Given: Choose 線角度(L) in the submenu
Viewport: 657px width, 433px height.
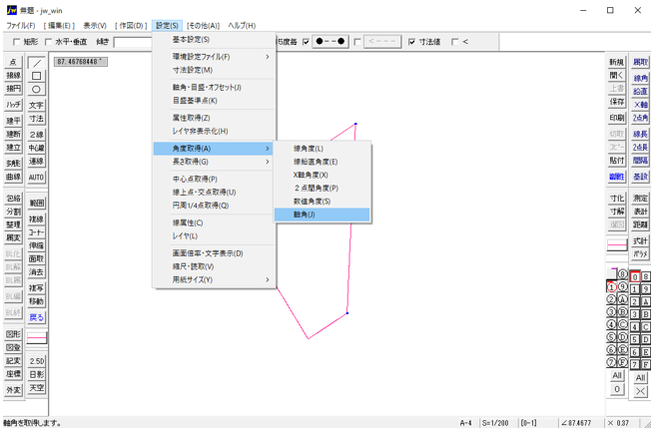Looking at the screenshot, I should pos(322,148).
